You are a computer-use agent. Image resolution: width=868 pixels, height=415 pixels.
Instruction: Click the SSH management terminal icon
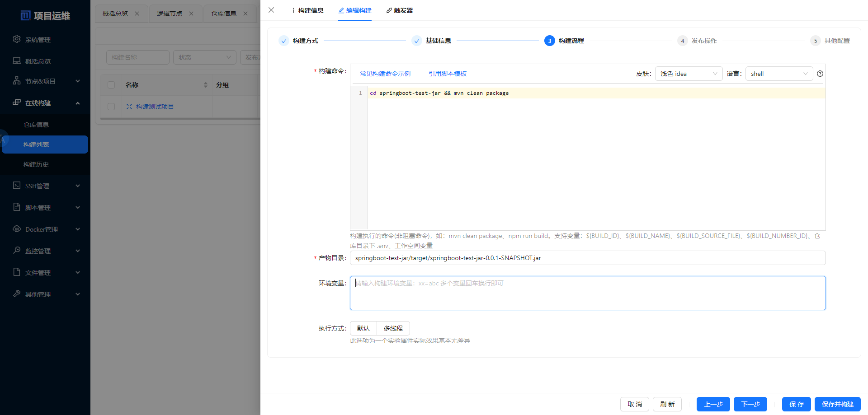pos(17,186)
